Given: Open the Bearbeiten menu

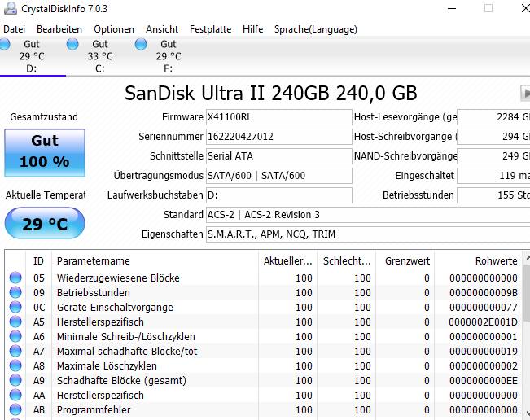Looking at the screenshot, I should pyautogui.click(x=59, y=29).
